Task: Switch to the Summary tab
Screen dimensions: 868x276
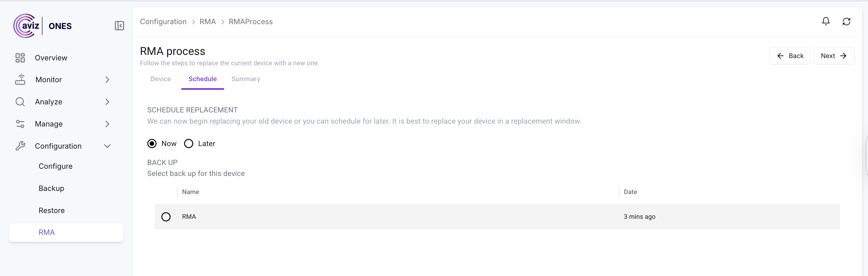Action: tap(246, 79)
